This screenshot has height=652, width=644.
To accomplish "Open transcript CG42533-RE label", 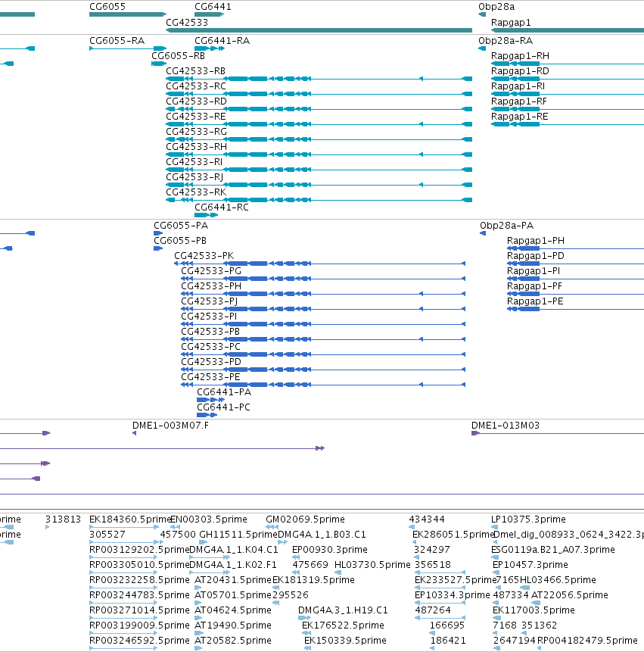I will click(x=196, y=117).
